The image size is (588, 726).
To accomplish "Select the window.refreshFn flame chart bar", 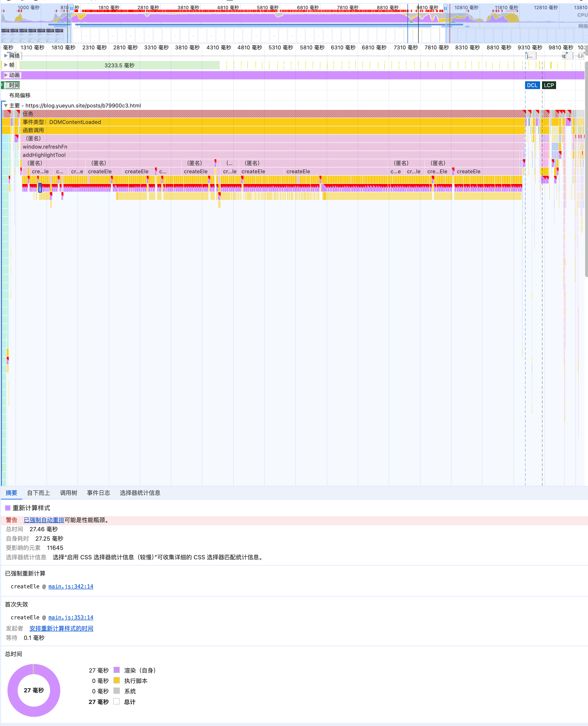I will (x=45, y=147).
